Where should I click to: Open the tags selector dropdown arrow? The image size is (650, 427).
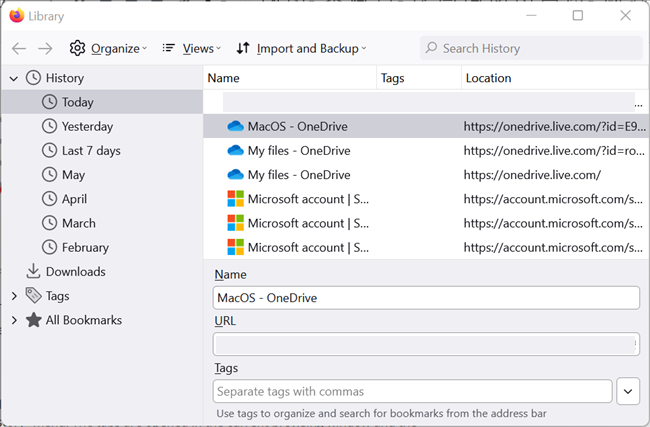[x=628, y=391]
